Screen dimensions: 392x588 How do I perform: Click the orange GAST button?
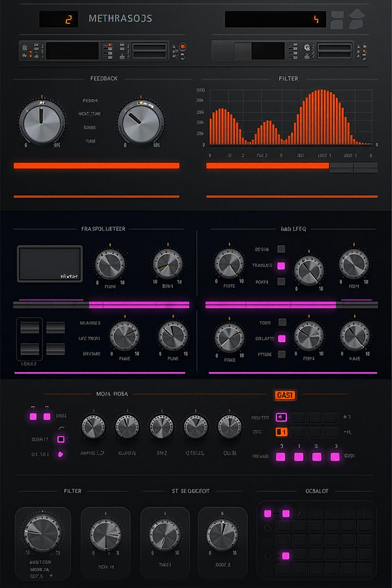[x=285, y=395]
